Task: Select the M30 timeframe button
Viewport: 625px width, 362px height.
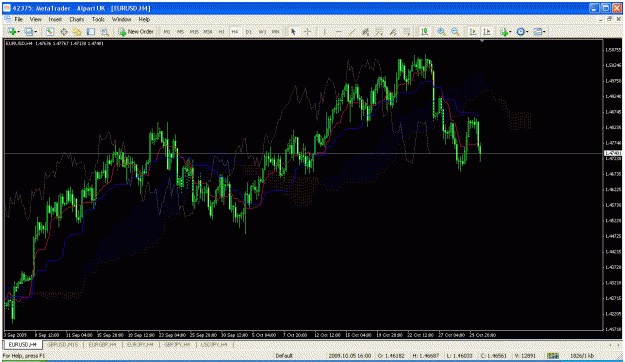Action: point(208,31)
